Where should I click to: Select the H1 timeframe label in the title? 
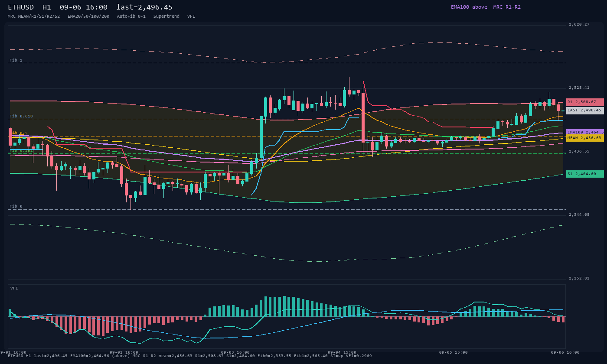coord(47,7)
